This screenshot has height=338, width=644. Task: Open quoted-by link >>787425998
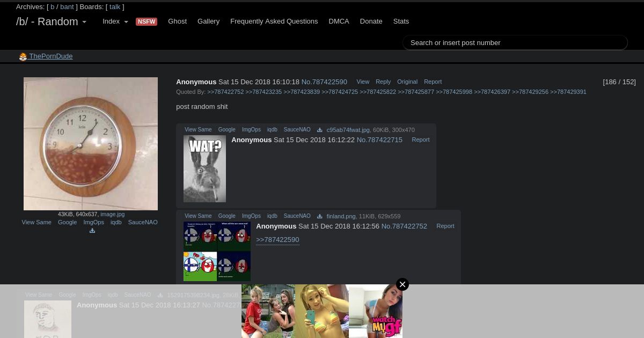454,92
